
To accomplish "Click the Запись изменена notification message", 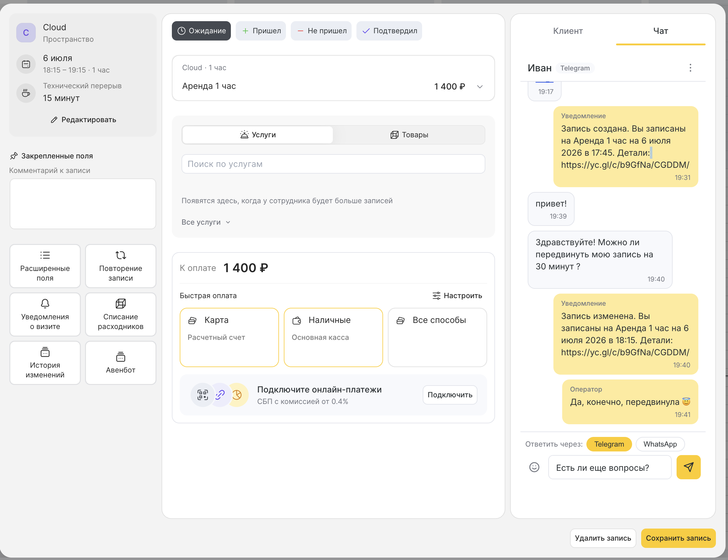I will (x=626, y=334).
